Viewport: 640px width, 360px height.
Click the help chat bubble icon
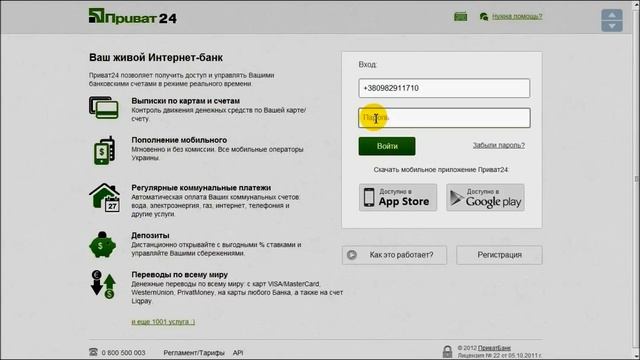[x=484, y=17]
